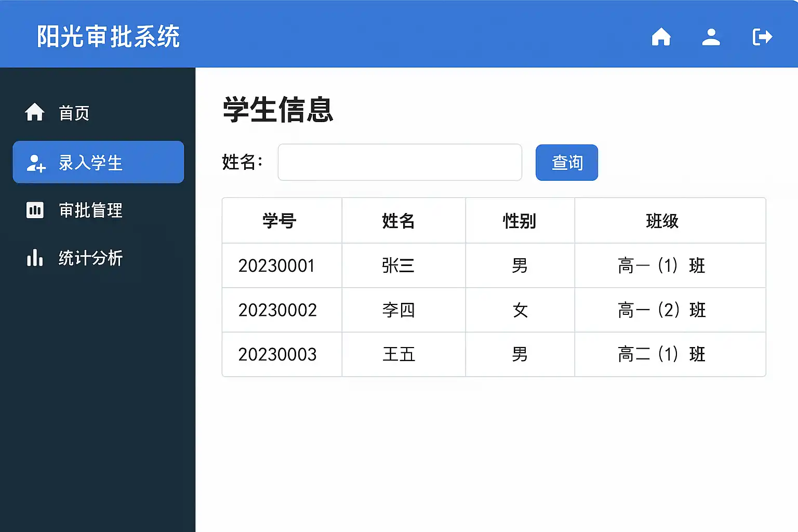
Task: Click the logout icon in header
Action: 762,37
